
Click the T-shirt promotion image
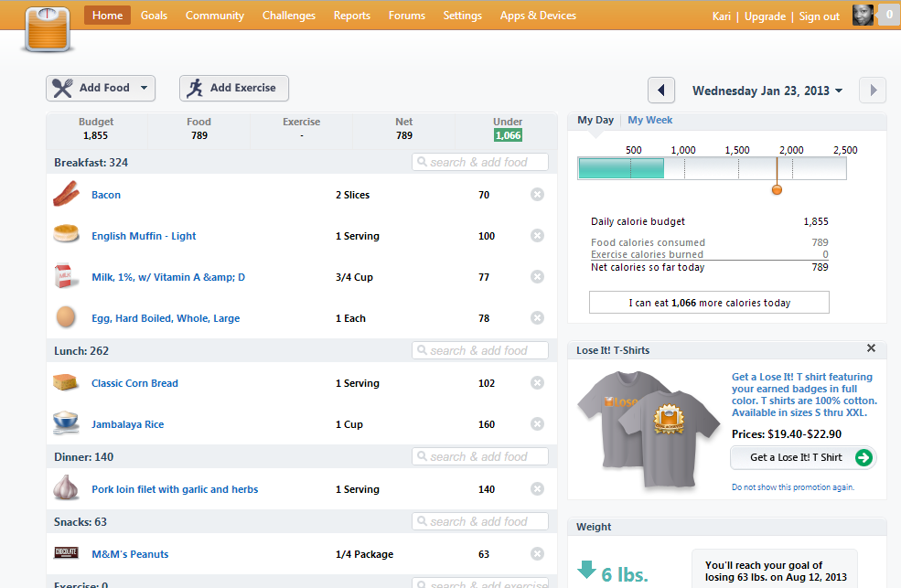[x=649, y=430]
